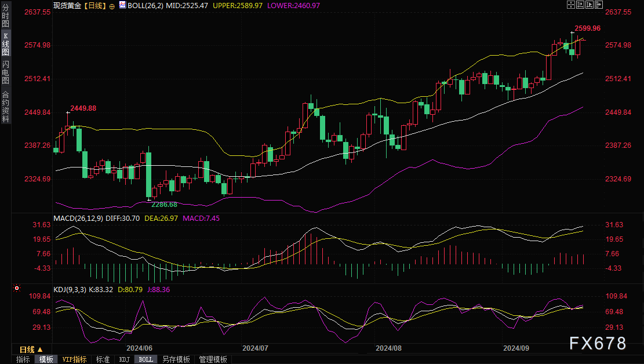Click the panel export arrow icon at top right

(x=599, y=5)
